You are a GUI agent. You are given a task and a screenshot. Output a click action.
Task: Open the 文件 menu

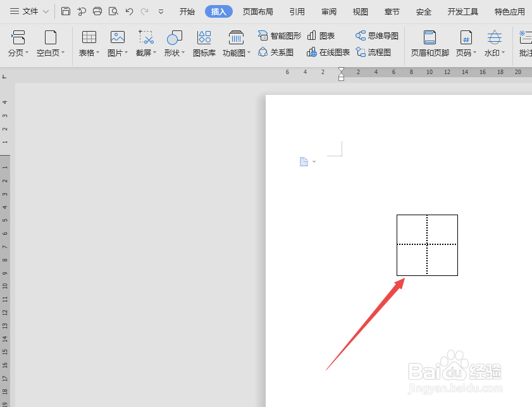[29, 11]
